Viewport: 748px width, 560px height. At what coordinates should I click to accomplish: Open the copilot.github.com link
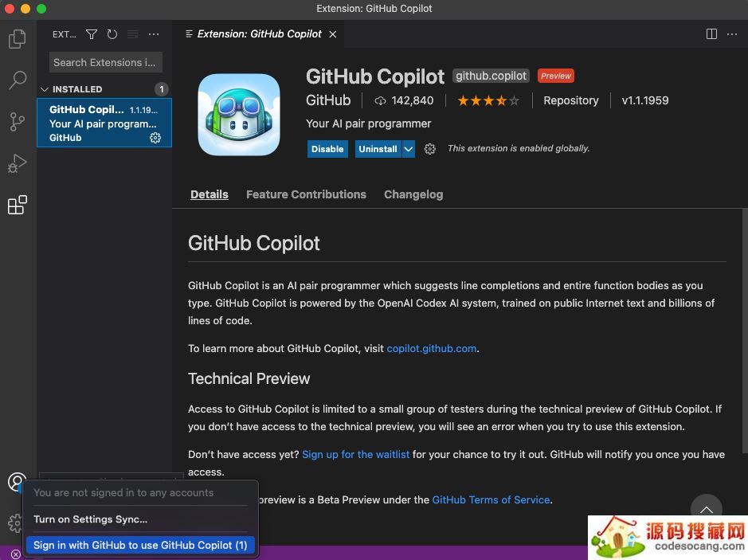(431, 348)
